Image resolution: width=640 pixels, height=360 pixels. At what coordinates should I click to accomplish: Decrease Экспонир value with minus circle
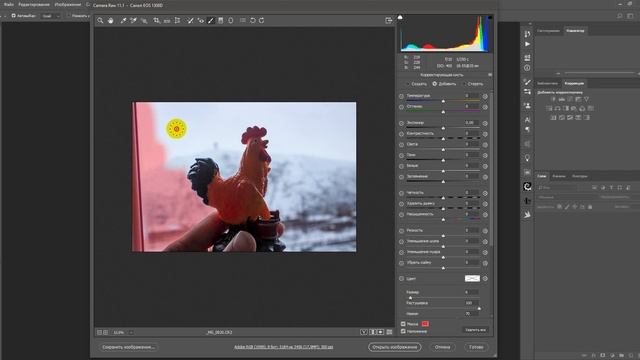coord(401,123)
